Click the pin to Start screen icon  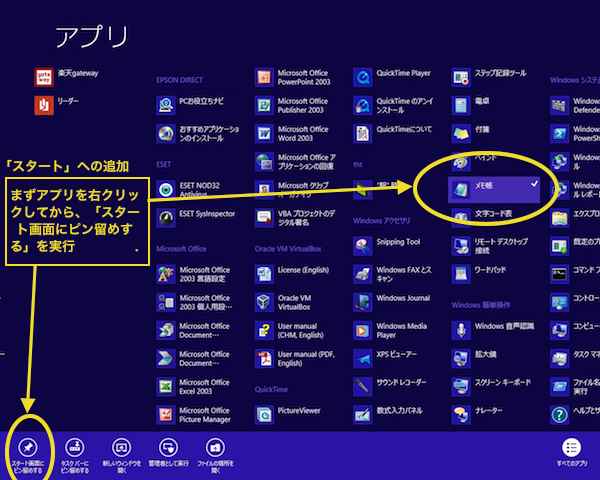point(28,447)
